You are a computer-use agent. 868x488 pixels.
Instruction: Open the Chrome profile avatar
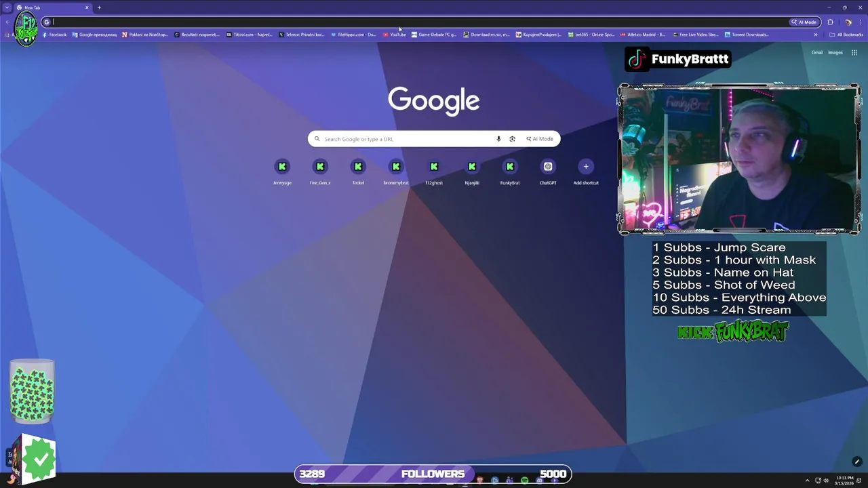[848, 22]
